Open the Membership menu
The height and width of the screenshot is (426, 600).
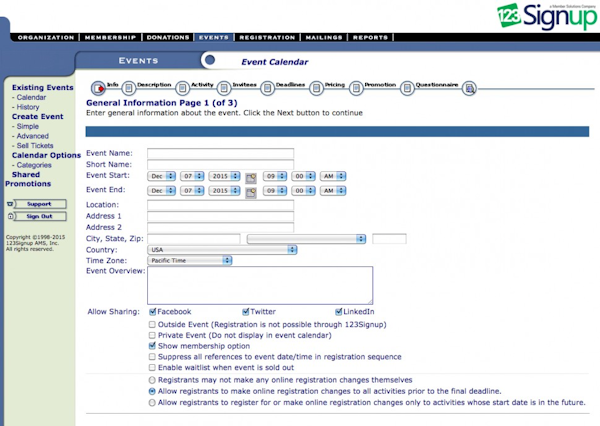(111, 38)
